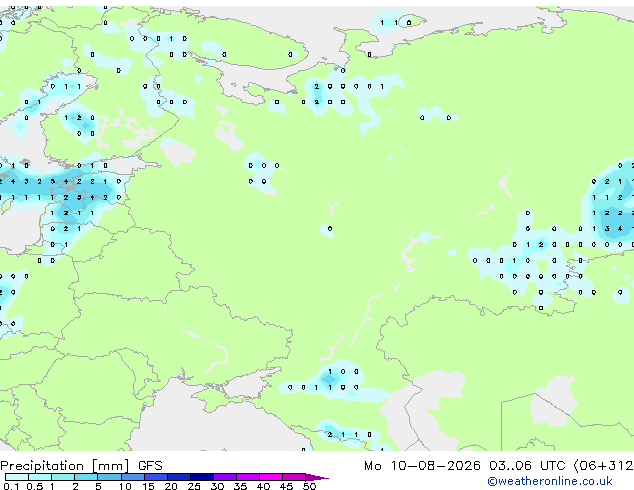Click legend swatch for 0.1–0.5 mm
This screenshot has width=634, height=490.
(17, 477)
